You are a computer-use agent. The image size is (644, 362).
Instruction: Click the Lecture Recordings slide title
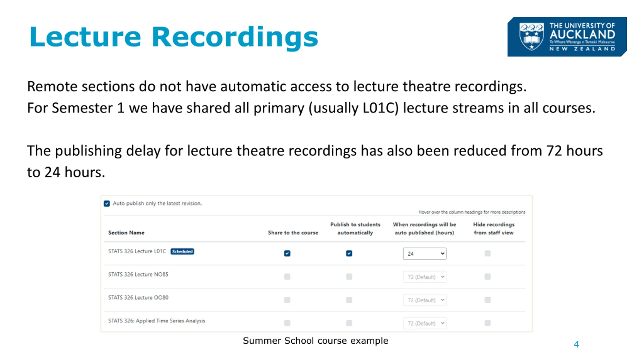174,37
